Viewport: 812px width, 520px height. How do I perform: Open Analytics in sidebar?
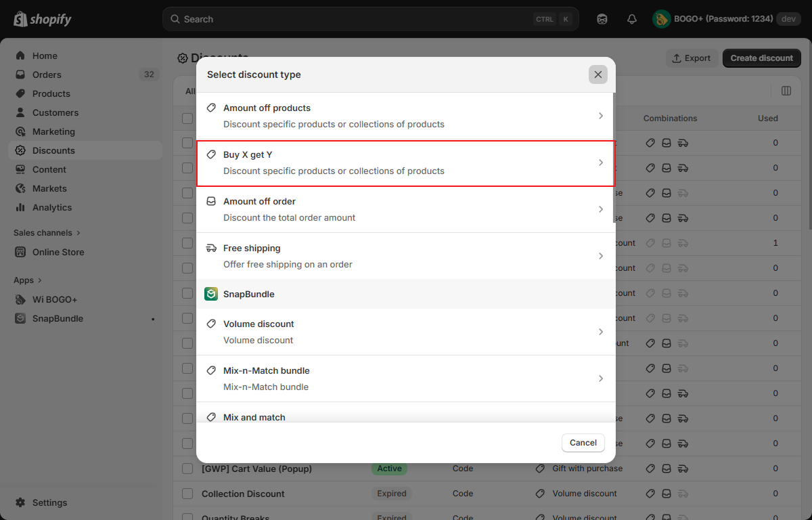click(x=85, y=207)
